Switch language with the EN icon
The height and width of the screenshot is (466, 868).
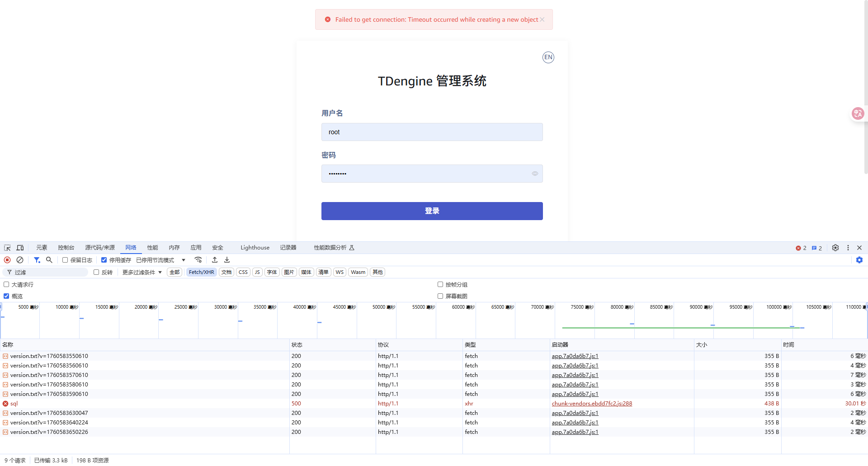tap(548, 57)
